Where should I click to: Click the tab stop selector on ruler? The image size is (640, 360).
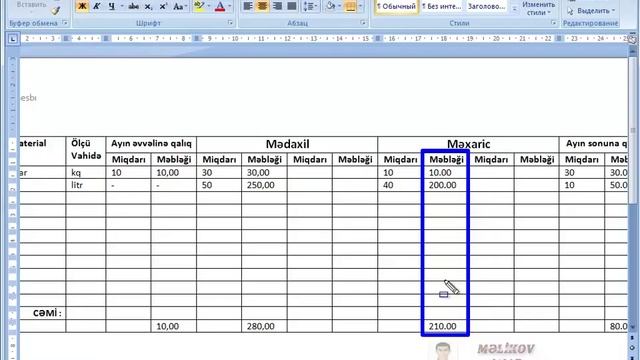(13, 39)
